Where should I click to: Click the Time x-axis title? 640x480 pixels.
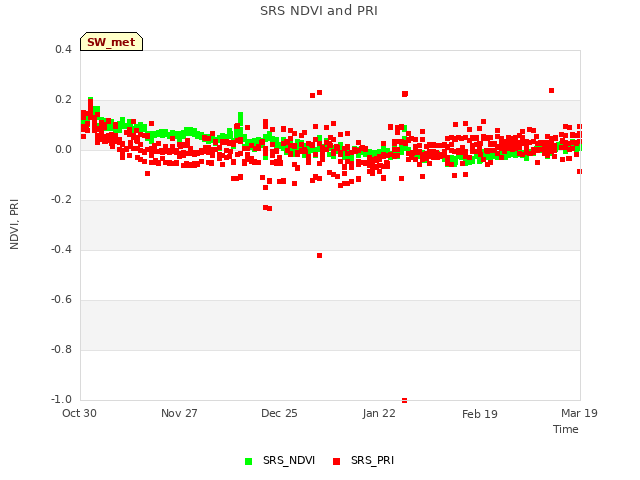(566, 429)
